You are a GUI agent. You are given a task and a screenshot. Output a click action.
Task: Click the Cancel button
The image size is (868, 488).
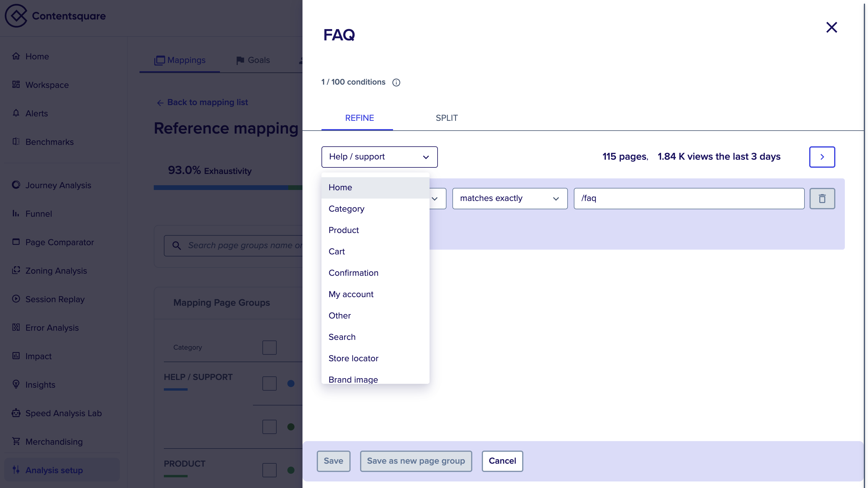[502, 461]
